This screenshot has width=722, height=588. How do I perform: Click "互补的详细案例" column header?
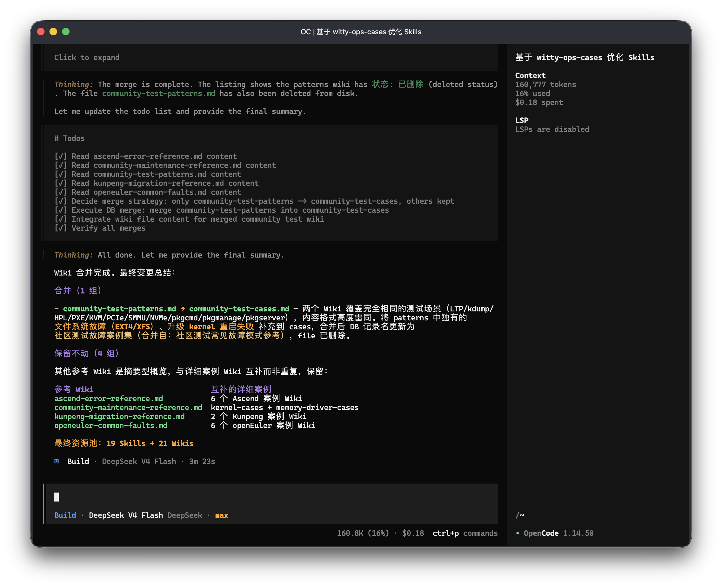point(241,389)
